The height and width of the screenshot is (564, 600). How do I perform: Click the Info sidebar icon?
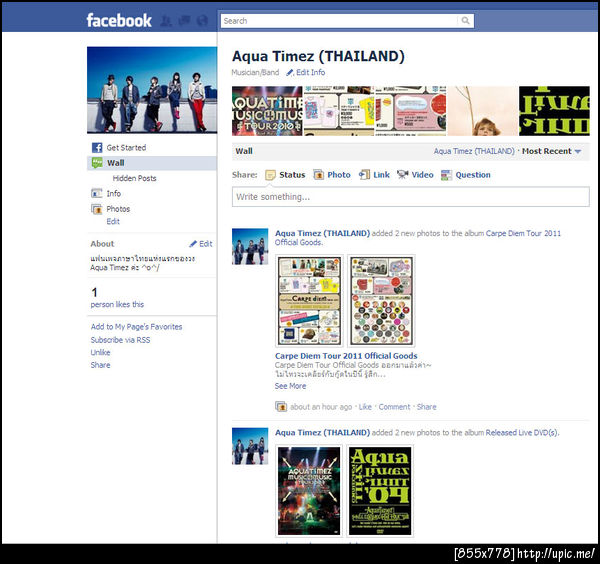pos(96,194)
